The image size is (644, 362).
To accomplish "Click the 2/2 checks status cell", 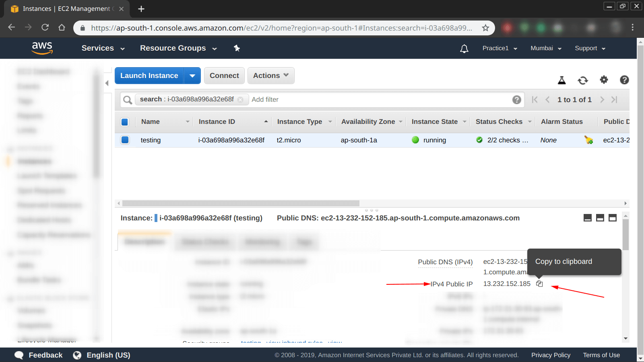I will (502, 140).
